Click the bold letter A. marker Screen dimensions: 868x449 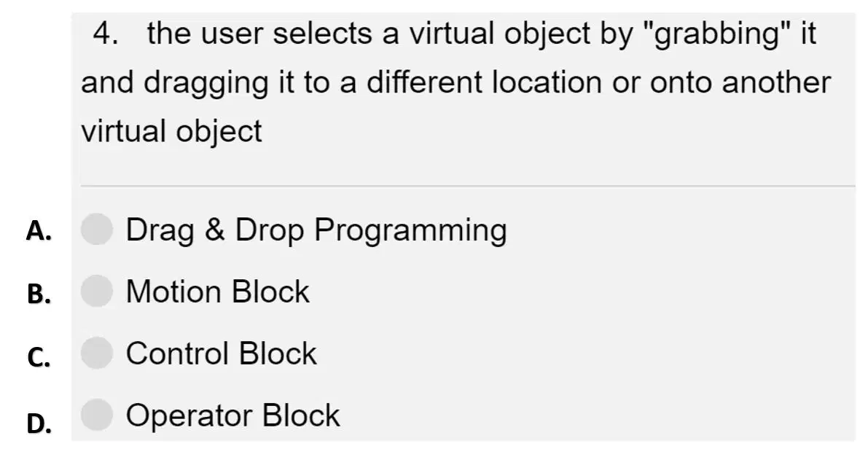coord(39,231)
